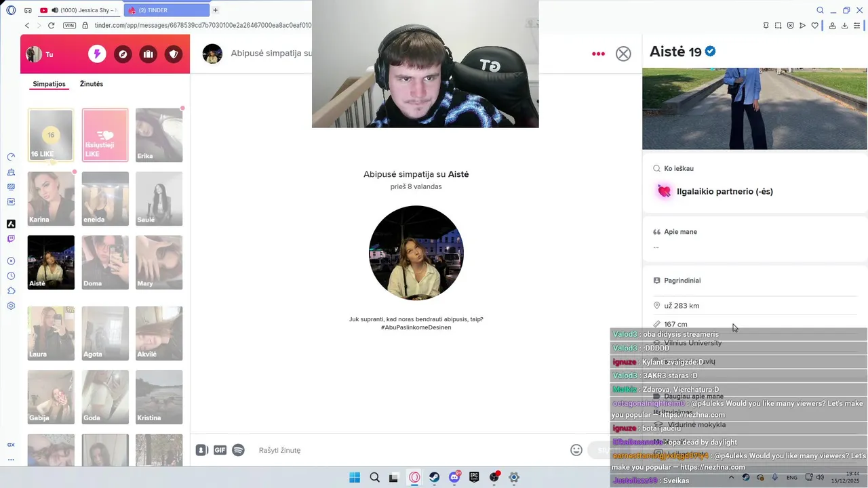Image resolution: width=868 pixels, height=488 pixels.
Task: Open the match with eneida
Action: (105, 199)
